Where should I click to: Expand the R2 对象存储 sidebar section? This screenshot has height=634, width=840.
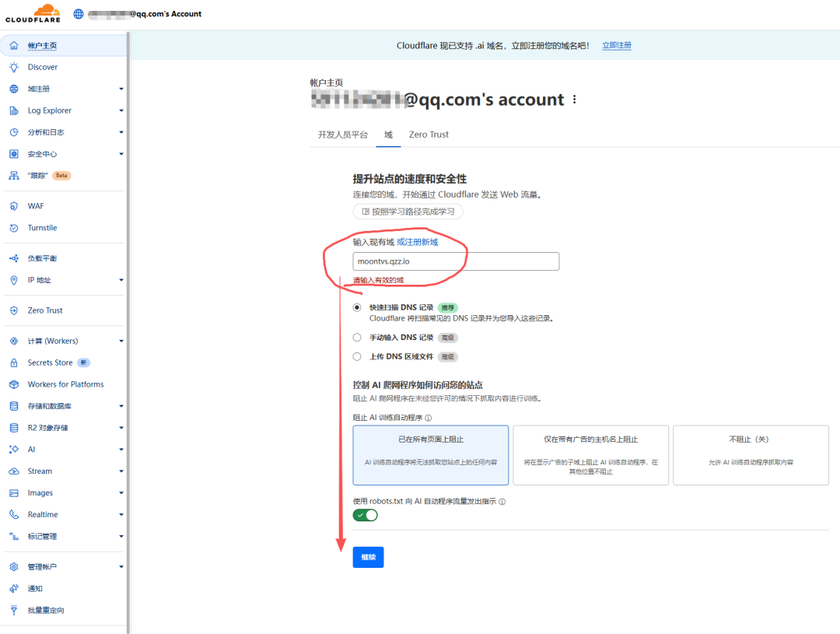[x=121, y=428]
